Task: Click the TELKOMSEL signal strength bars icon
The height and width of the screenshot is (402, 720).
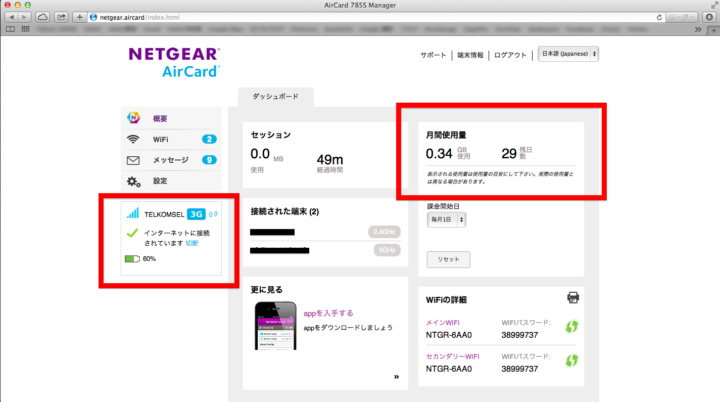Action: [132, 213]
